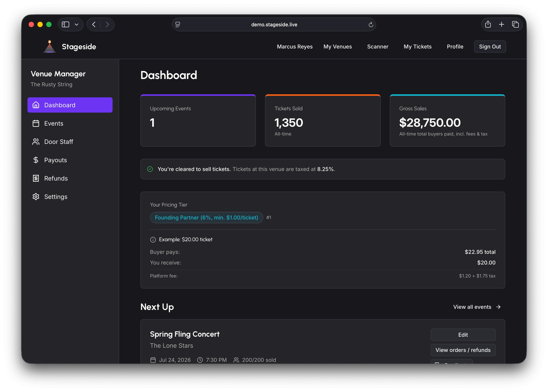
Task: Open the Events section label in sidebar
Action: [x=54, y=123]
